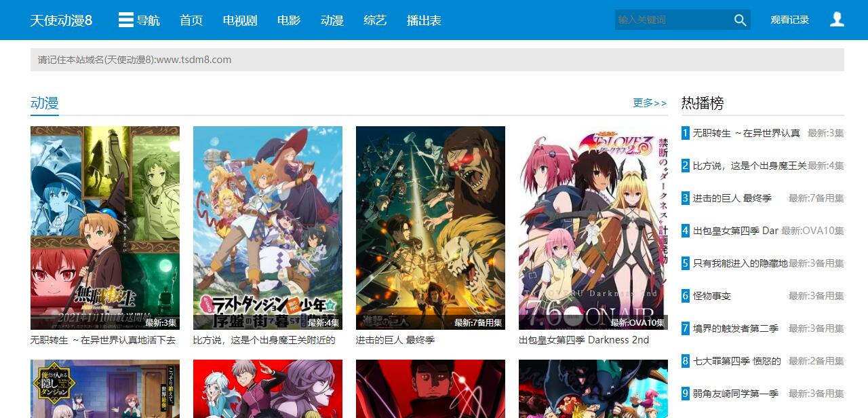The image size is (868, 418).
Task: Click the search magnifier icon
Action: 740,20
